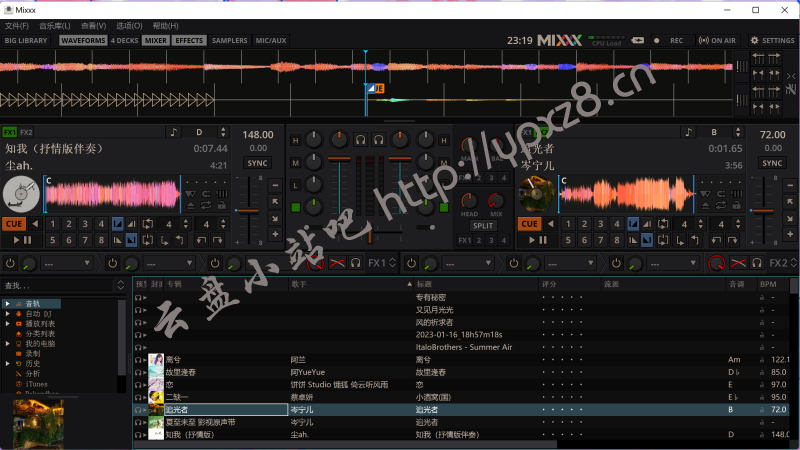Click right deck pitch minus button
Screen dimensions: 800x450
click(790, 185)
